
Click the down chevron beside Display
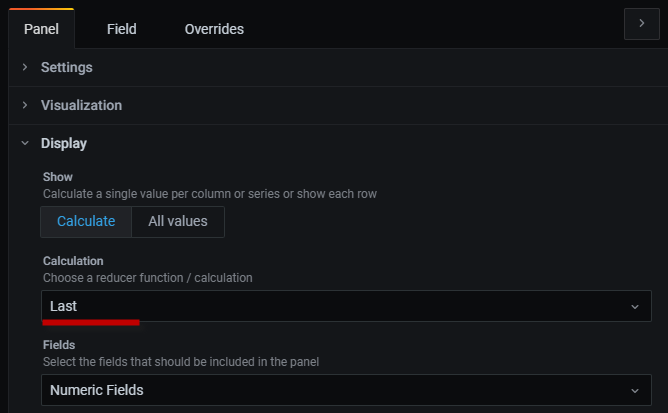(x=25, y=143)
